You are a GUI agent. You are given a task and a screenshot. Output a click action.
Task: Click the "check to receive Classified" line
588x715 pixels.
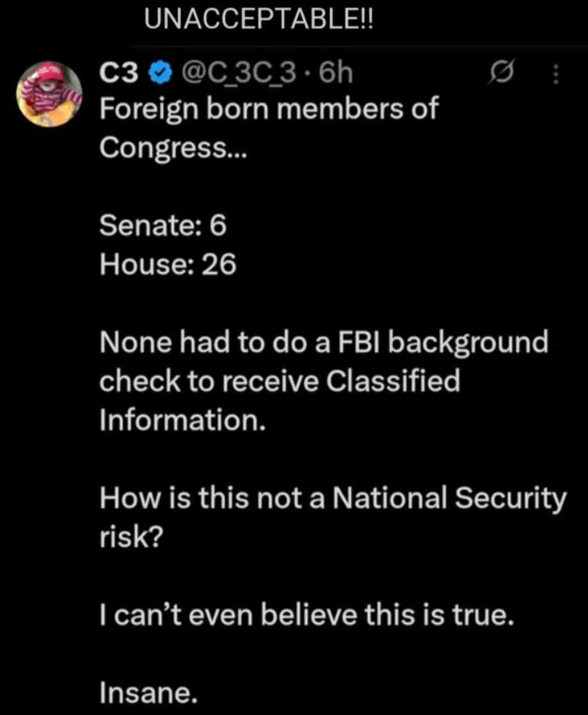(x=280, y=382)
